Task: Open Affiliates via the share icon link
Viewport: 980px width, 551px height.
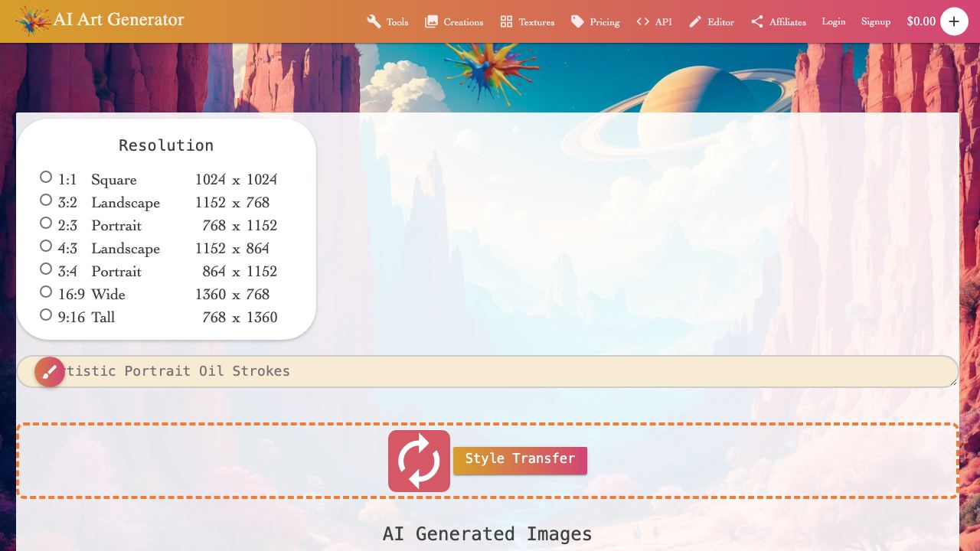Action: (x=778, y=21)
